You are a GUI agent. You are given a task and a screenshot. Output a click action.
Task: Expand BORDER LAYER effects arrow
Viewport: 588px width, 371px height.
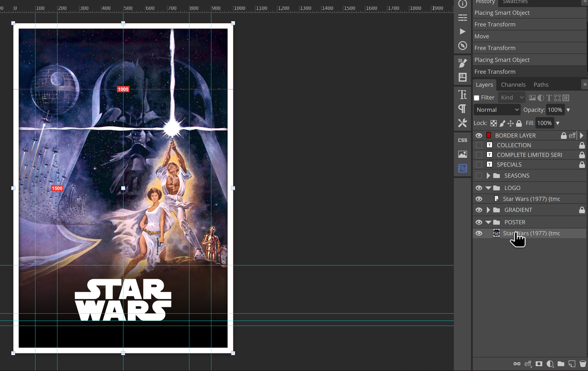click(582, 135)
